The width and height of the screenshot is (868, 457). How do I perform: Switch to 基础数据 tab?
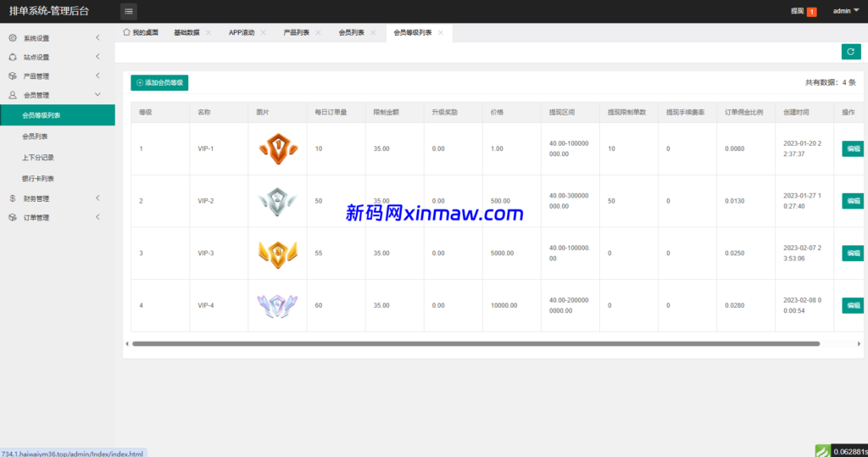point(186,33)
